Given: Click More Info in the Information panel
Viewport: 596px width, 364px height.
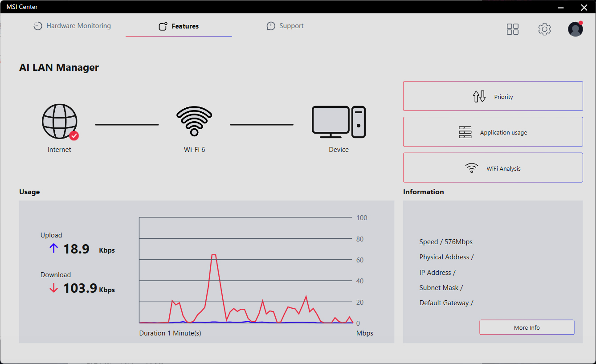Looking at the screenshot, I should pyautogui.click(x=527, y=327).
